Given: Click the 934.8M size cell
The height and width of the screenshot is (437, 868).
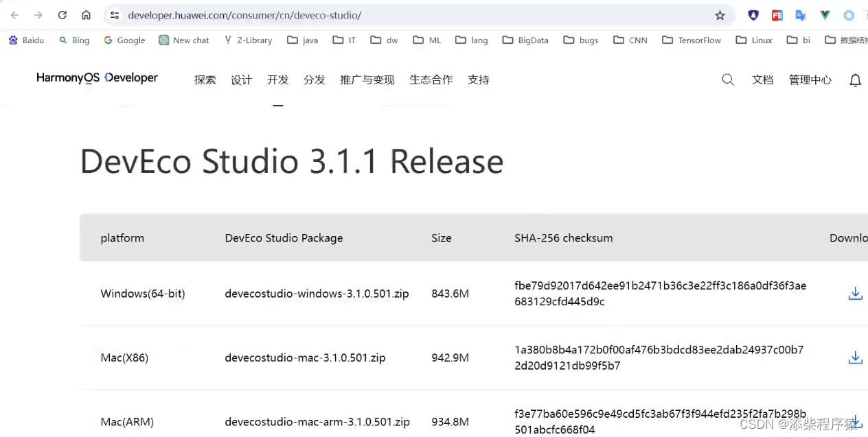Looking at the screenshot, I should pos(450,422).
